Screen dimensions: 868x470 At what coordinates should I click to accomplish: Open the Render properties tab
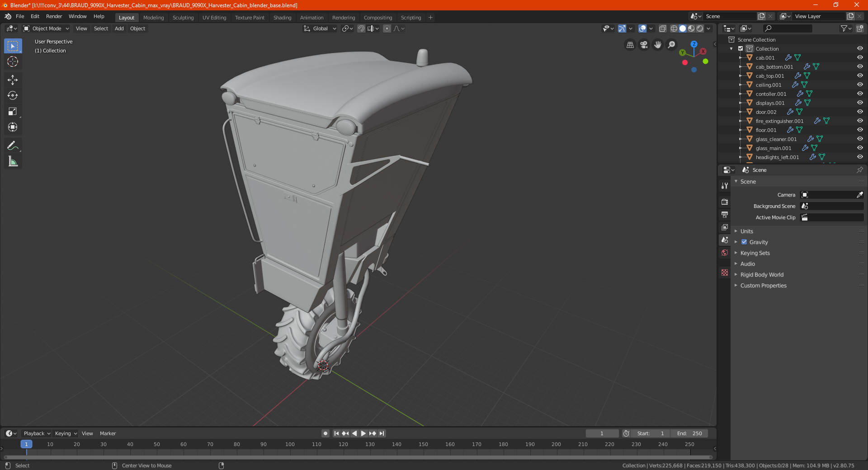coord(725,202)
